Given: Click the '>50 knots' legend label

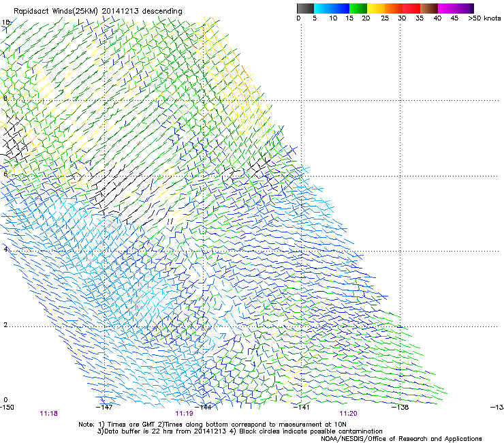Looking at the screenshot, I should pos(484,18).
